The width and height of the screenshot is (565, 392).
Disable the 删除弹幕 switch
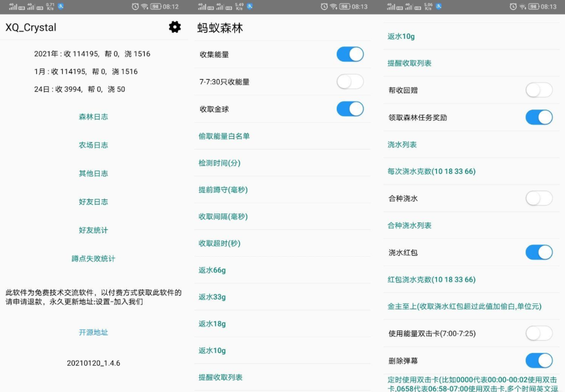coord(539,360)
